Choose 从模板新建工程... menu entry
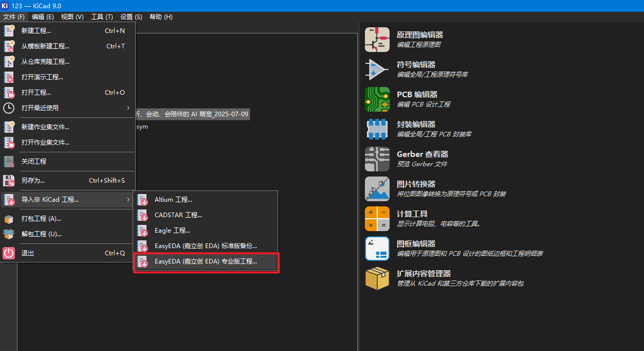The width and height of the screenshot is (644, 351). pyautogui.click(x=68, y=46)
